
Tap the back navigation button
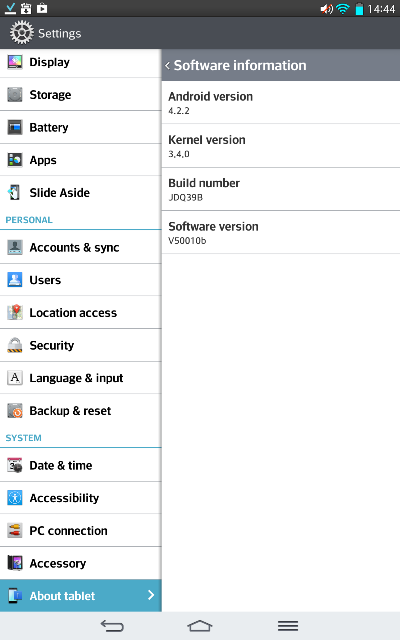tap(112, 626)
